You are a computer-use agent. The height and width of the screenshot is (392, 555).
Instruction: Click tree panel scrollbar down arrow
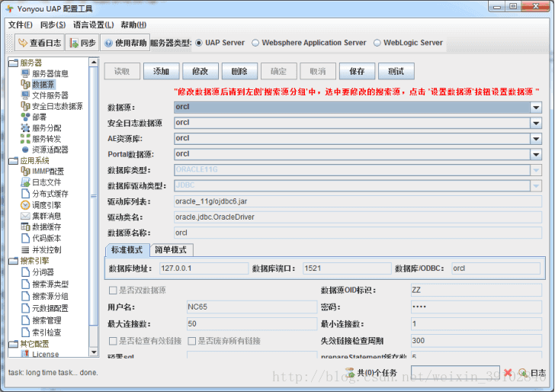pos(94,352)
